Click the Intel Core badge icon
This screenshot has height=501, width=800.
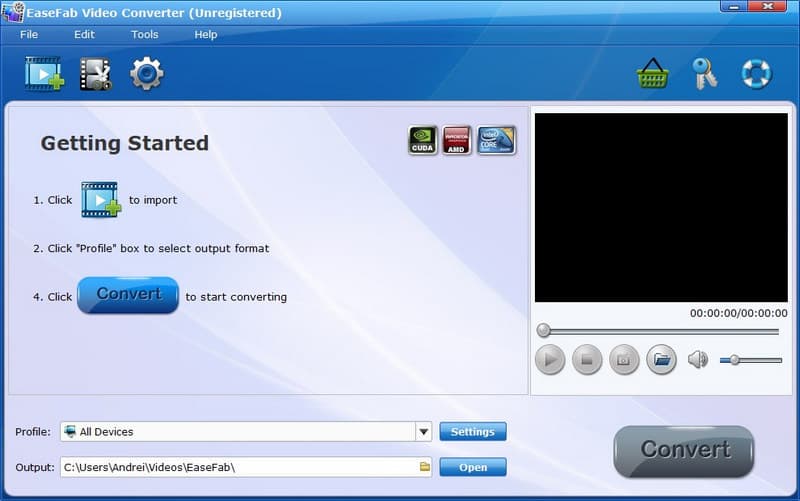point(495,140)
